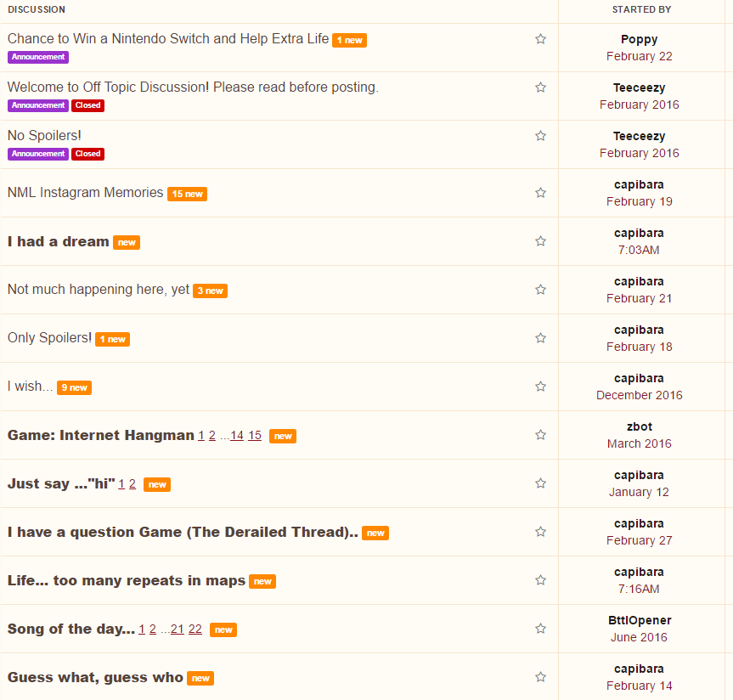The height and width of the screenshot is (700, 733).
Task: Open zbot's user profile
Action: tap(639, 426)
